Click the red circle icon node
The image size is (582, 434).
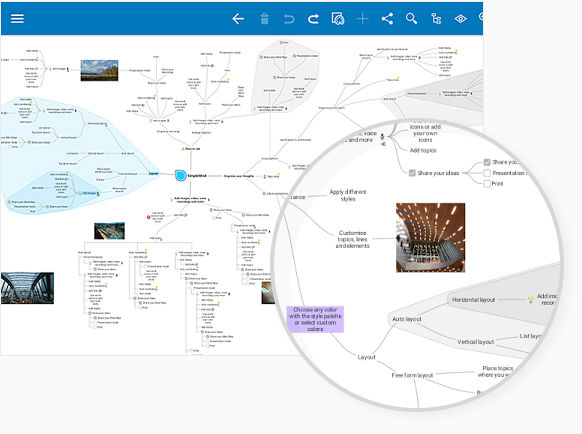point(149,217)
